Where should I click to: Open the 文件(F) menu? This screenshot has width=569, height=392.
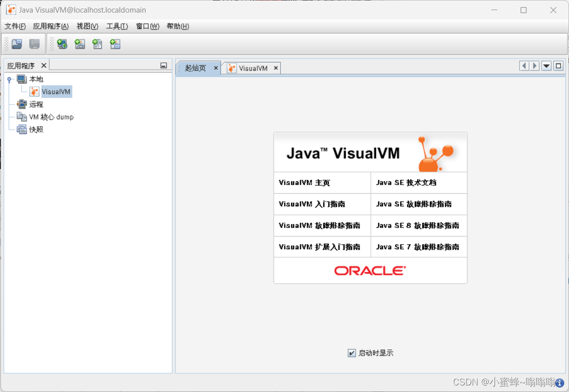tap(15, 26)
